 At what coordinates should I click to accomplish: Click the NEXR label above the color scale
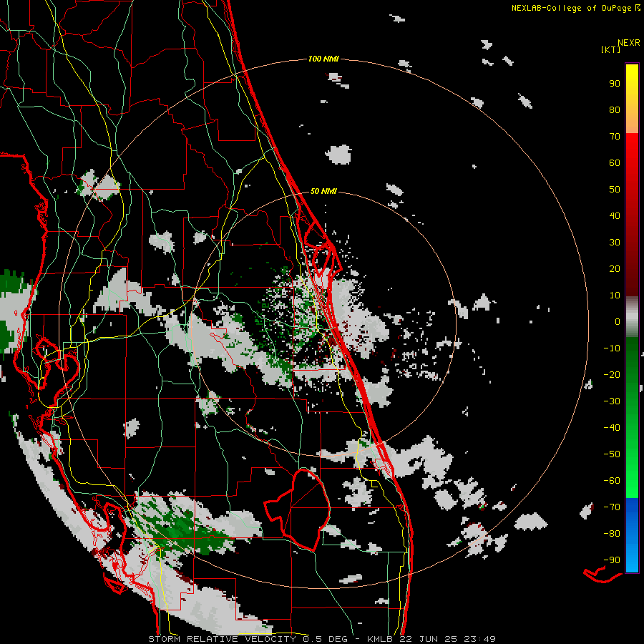point(629,43)
